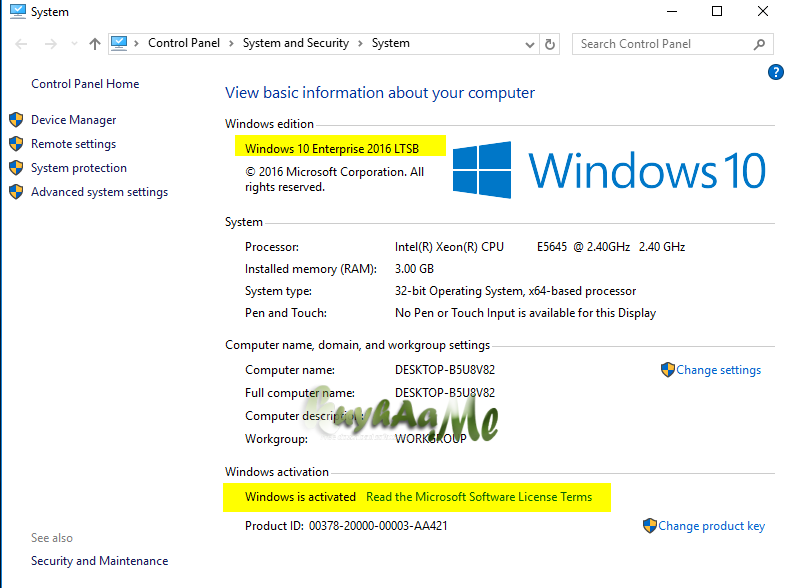
Task: Click Change product key link
Action: [711, 526]
